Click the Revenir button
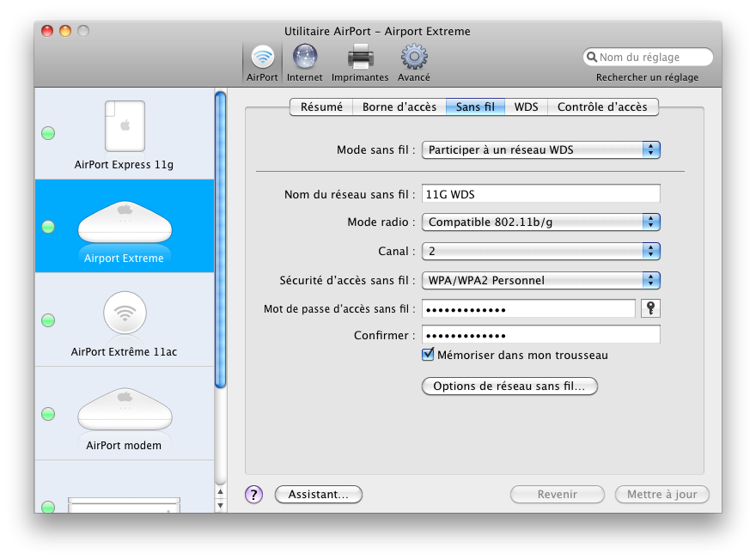The height and width of the screenshot is (560, 756). (x=558, y=495)
